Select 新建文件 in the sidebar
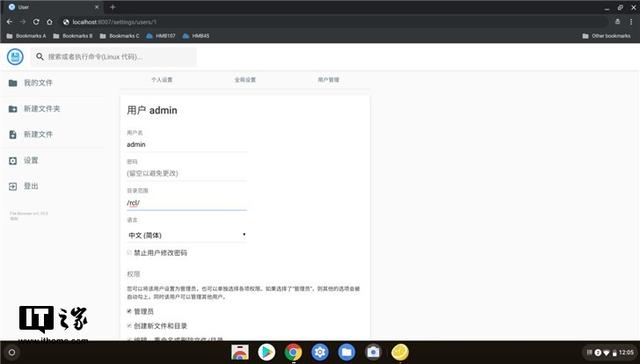 38,134
